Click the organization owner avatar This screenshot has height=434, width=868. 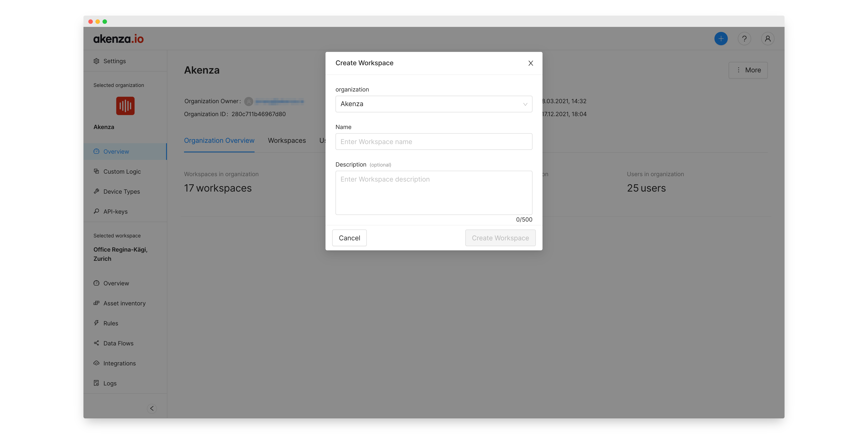coord(249,101)
